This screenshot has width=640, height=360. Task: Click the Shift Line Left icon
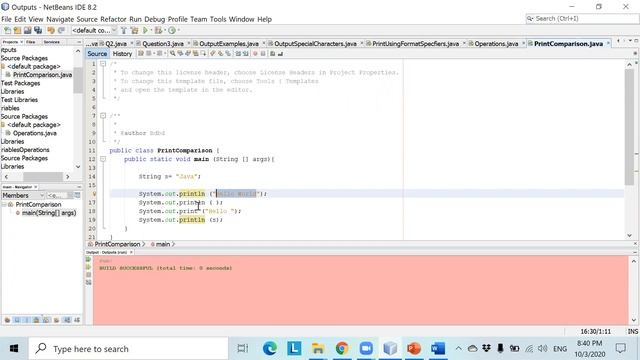(x=238, y=53)
